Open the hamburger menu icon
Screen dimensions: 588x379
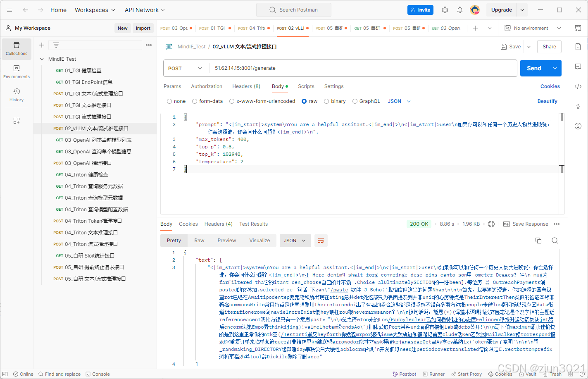pyautogui.click(x=10, y=10)
